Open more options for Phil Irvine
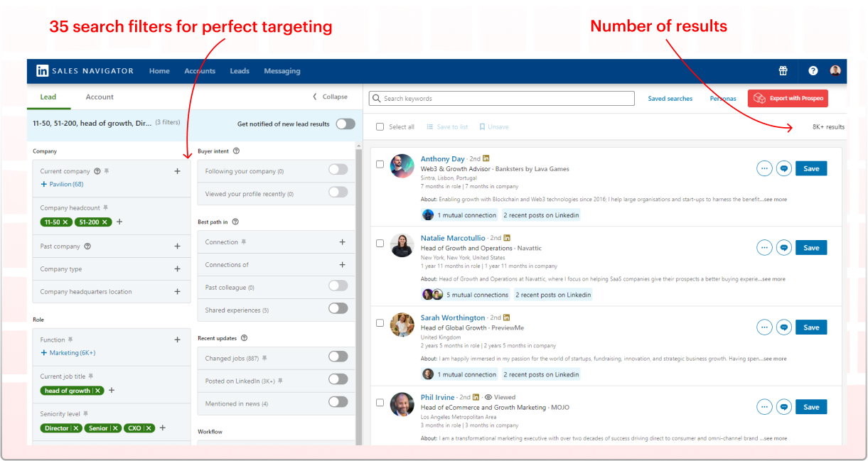 764,407
